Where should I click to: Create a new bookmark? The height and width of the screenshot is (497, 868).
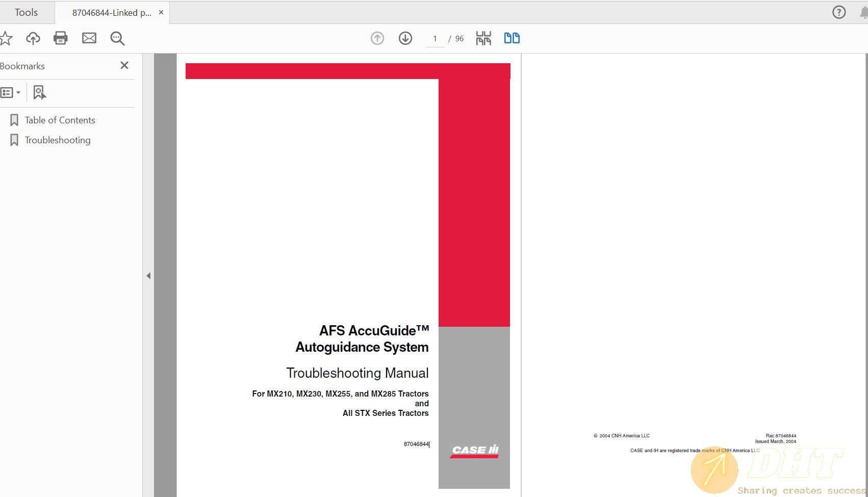(x=39, y=92)
